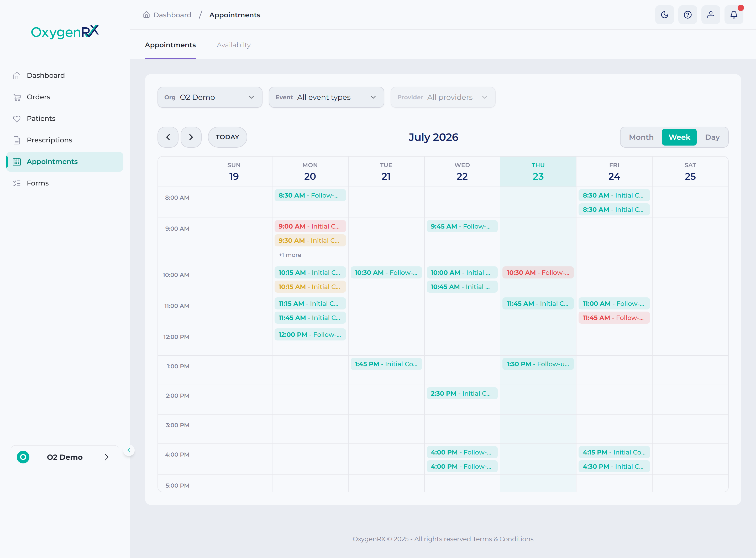
Task: Click the OxygenRX logo
Action: coord(65,32)
